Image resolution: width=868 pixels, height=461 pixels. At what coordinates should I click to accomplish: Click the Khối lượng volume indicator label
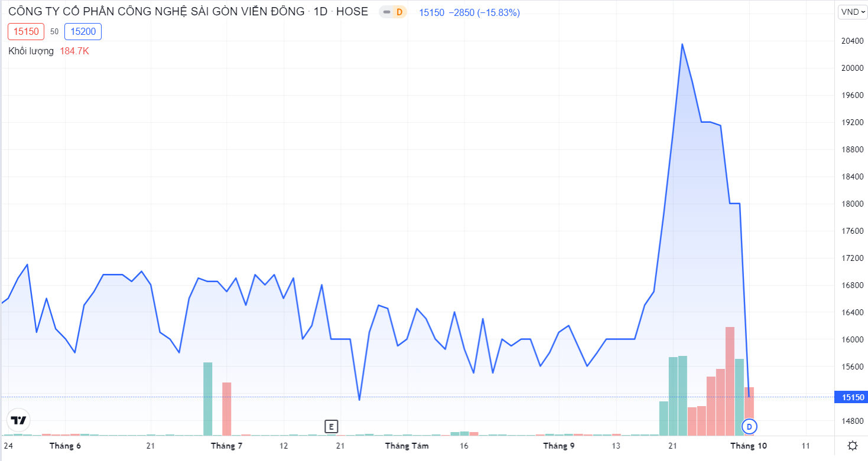31,51
